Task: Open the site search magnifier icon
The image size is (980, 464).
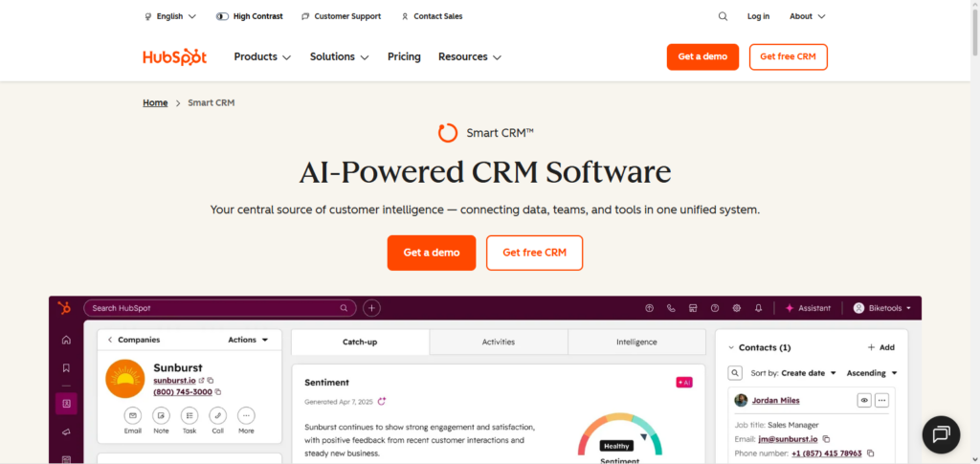Action: [x=723, y=17]
